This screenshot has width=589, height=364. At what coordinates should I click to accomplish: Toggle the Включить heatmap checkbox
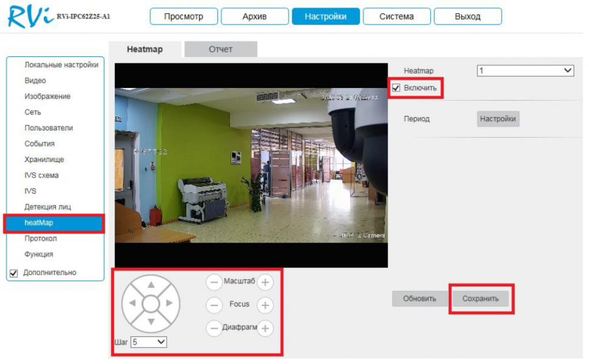point(396,88)
